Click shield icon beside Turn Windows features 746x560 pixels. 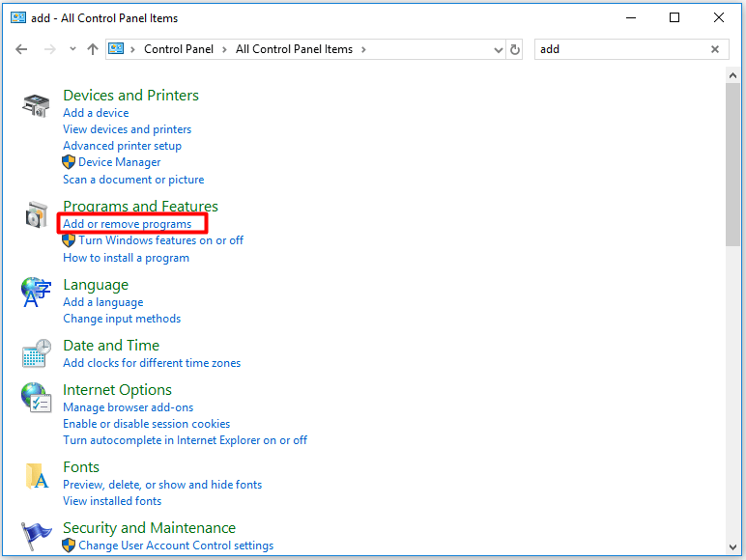69,240
